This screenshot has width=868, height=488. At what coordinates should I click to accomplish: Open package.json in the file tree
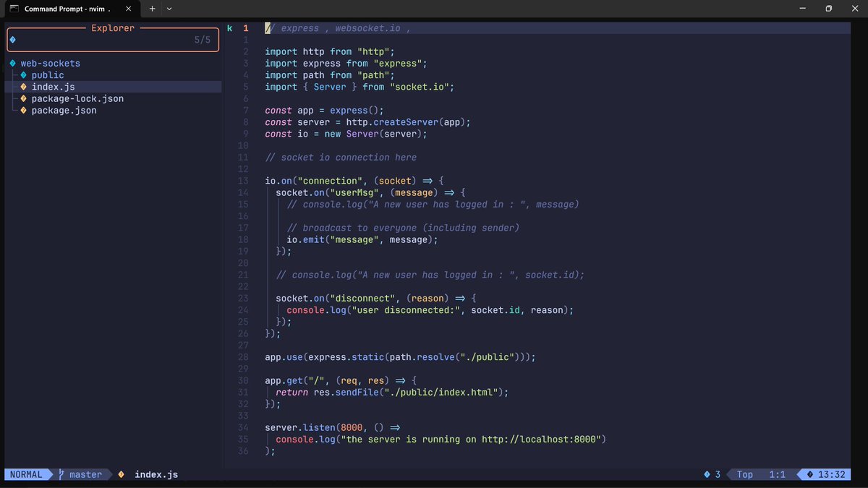pyautogui.click(x=64, y=111)
